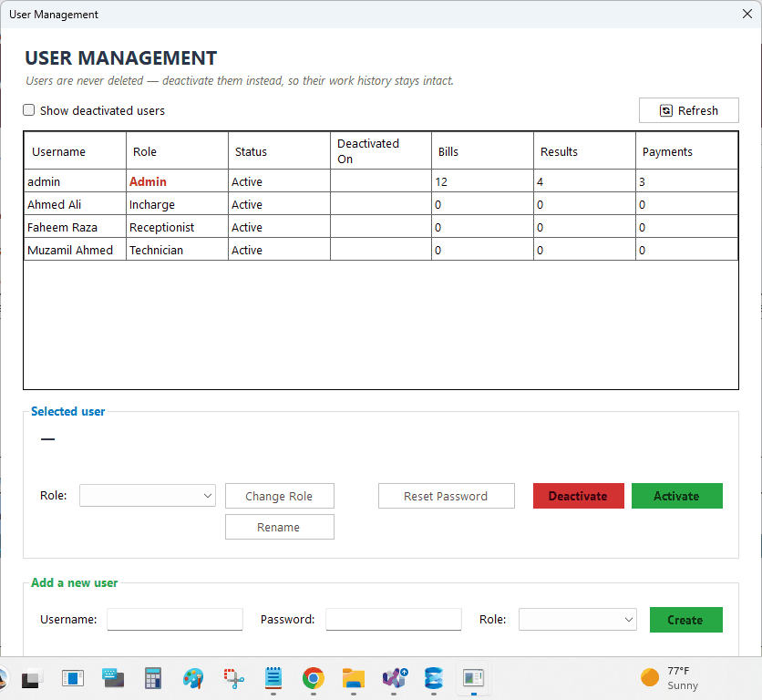This screenshot has height=700, width=762.
Task: Click the red Admin role cell
Action: click(177, 181)
